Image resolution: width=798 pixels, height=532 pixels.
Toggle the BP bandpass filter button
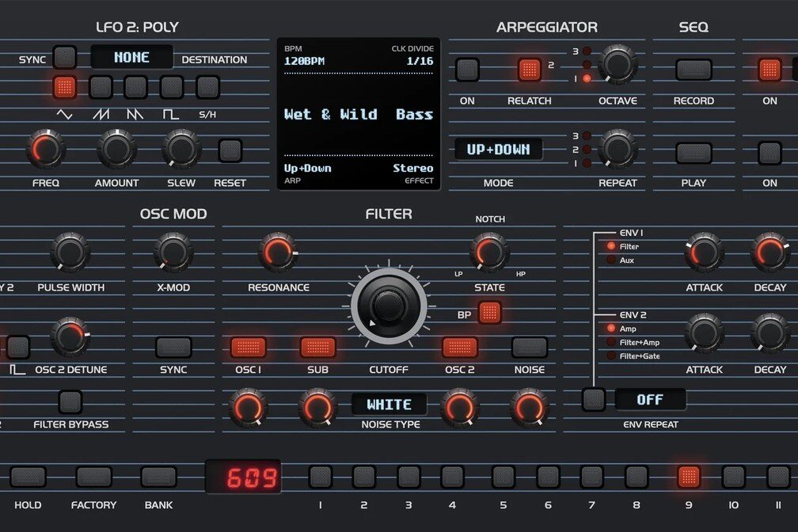(x=490, y=313)
